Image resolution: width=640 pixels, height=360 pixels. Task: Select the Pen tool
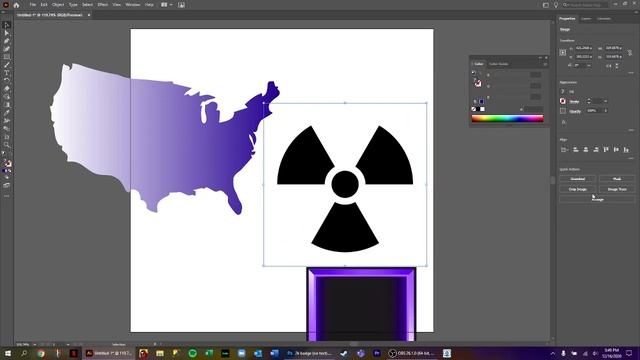point(6,41)
